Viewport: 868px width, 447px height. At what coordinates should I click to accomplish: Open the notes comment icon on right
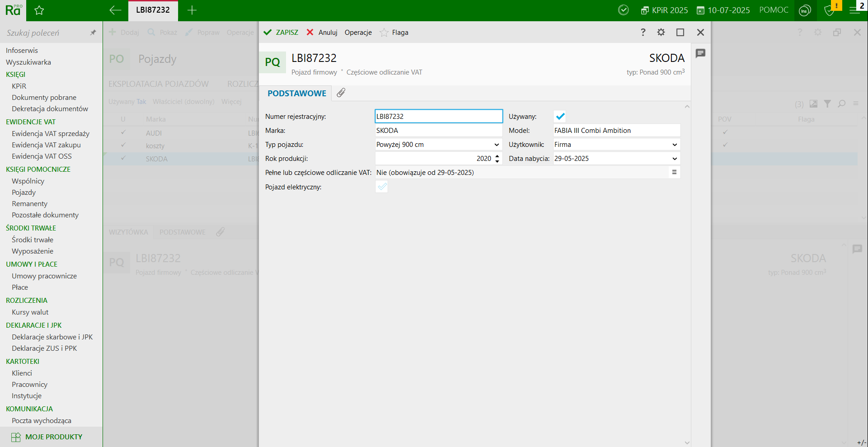pyautogui.click(x=700, y=53)
